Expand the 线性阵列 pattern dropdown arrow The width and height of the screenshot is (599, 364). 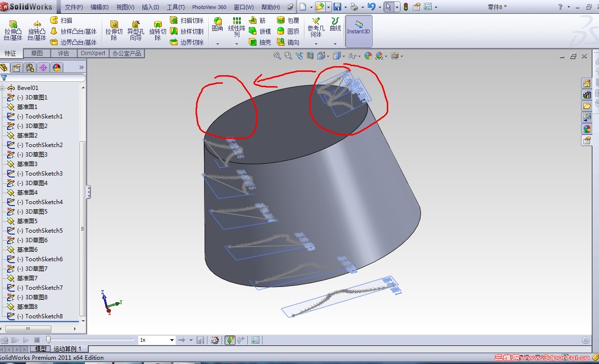coord(236,44)
